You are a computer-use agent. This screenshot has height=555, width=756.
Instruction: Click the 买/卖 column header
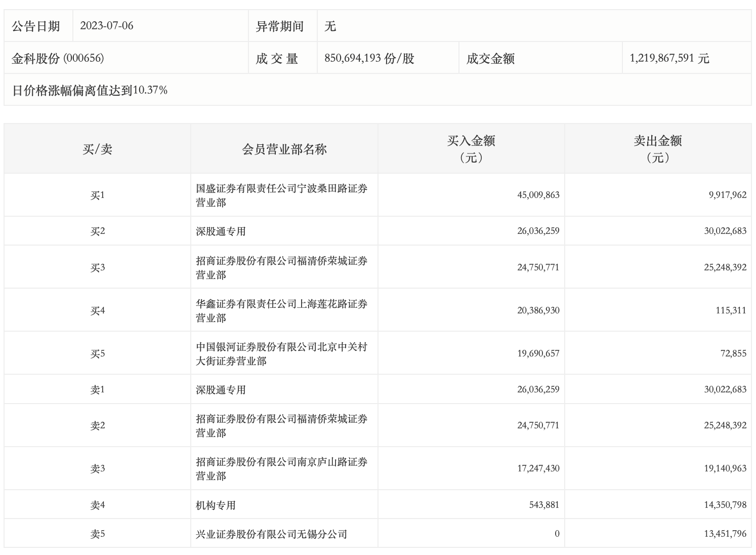coord(97,149)
